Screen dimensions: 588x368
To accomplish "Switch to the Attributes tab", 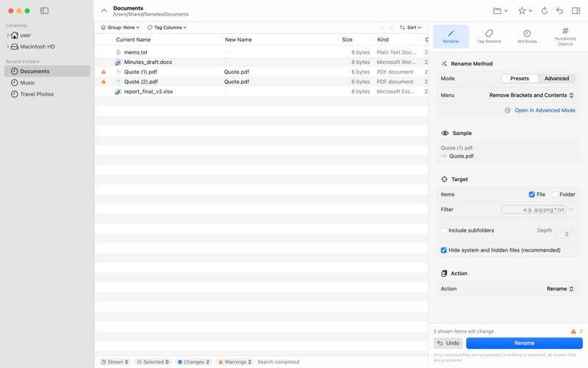I will (527, 36).
